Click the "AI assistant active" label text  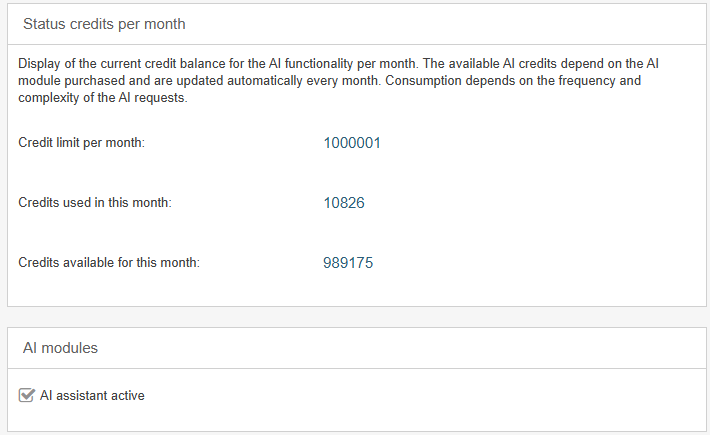[x=92, y=395]
